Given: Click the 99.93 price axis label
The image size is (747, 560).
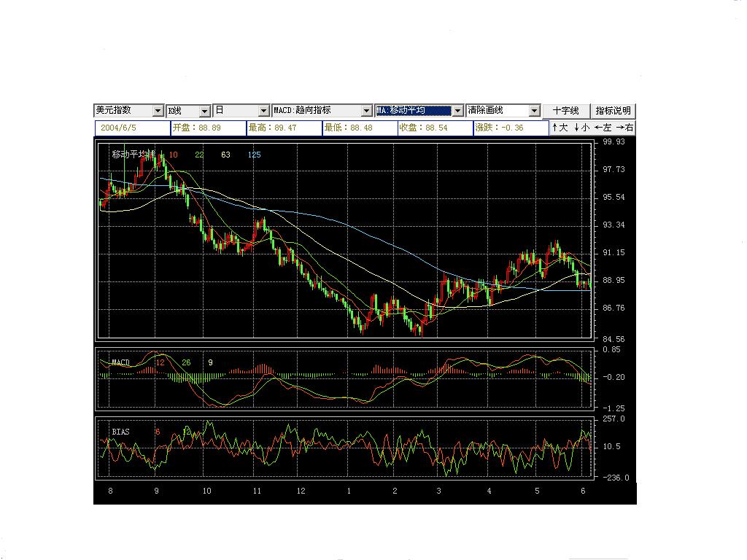Looking at the screenshot, I should point(614,142).
